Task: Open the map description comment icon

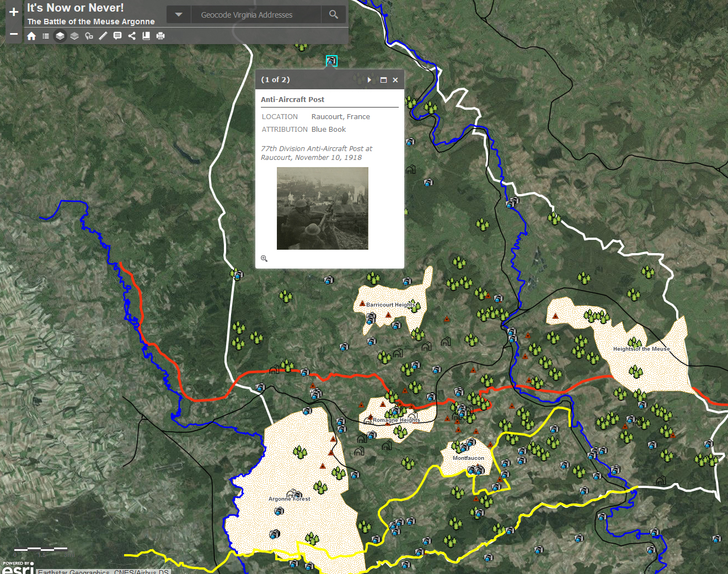Action: click(117, 36)
